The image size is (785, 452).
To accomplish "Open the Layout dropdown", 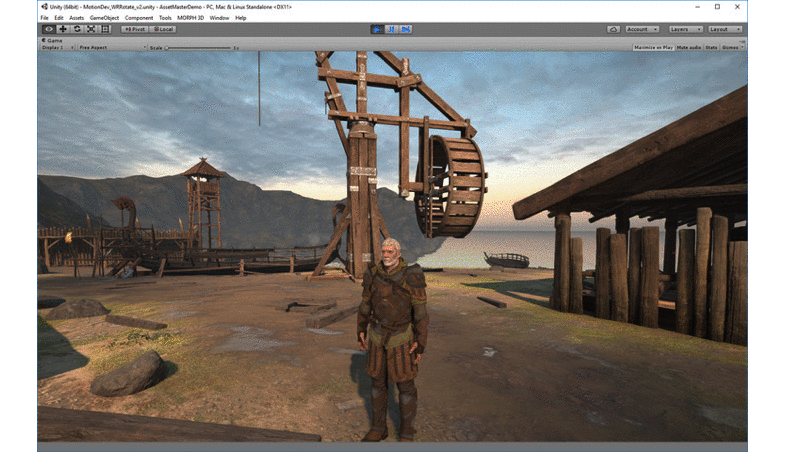I will coord(725,30).
